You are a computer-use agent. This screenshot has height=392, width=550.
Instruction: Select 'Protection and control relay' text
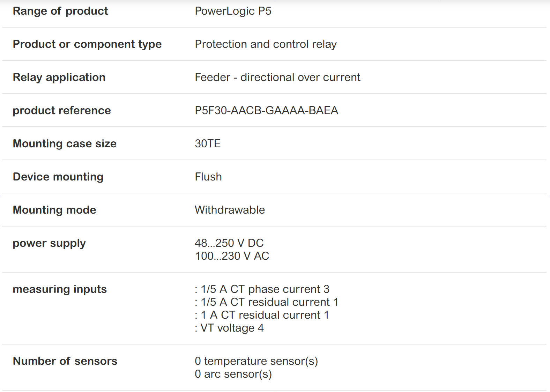(x=266, y=44)
